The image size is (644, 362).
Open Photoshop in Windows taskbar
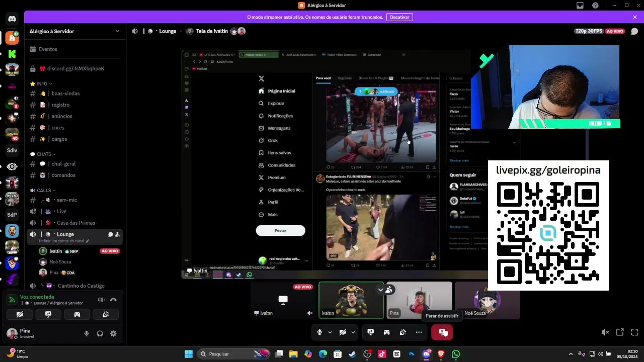click(x=412, y=354)
